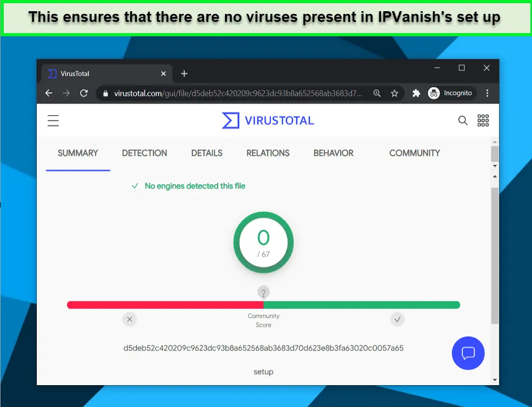Click the 'setup' file name text
Viewport: 532px width, 407px height.
[263, 372]
